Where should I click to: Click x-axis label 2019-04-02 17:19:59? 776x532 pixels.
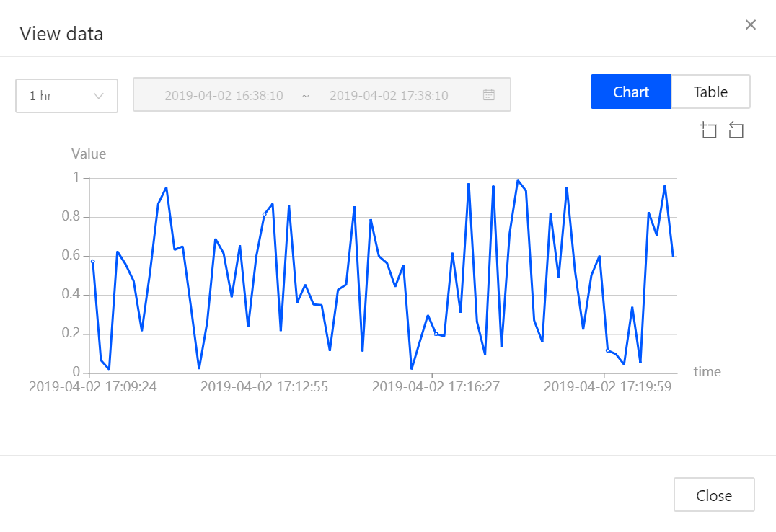point(607,387)
